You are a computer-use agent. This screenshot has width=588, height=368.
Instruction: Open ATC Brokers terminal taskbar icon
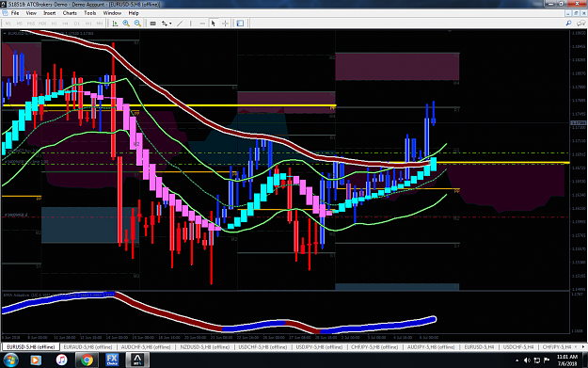(137, 360)
